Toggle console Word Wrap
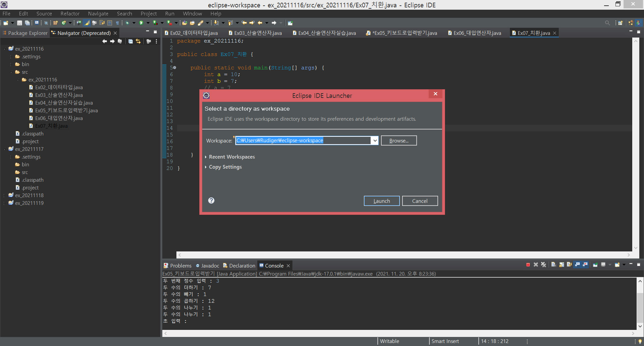The height and width of the screenshot is (346, 644). point(569,265)
